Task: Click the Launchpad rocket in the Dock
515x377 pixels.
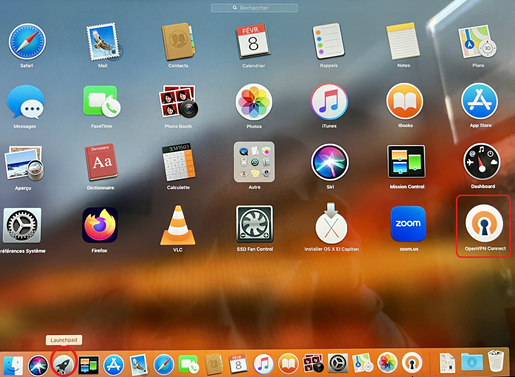Action: [x=64, y=364]
